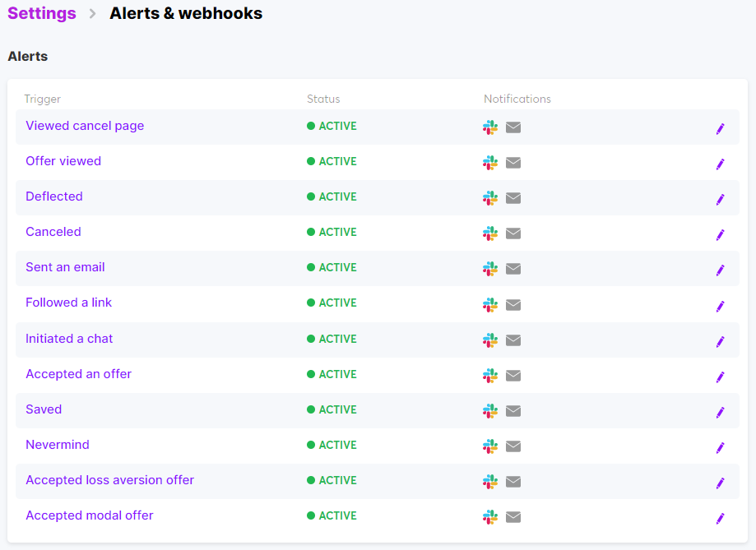Click pencil on Accepted modal offer row
Screen dimensions: 756x550
pos(721,518)
